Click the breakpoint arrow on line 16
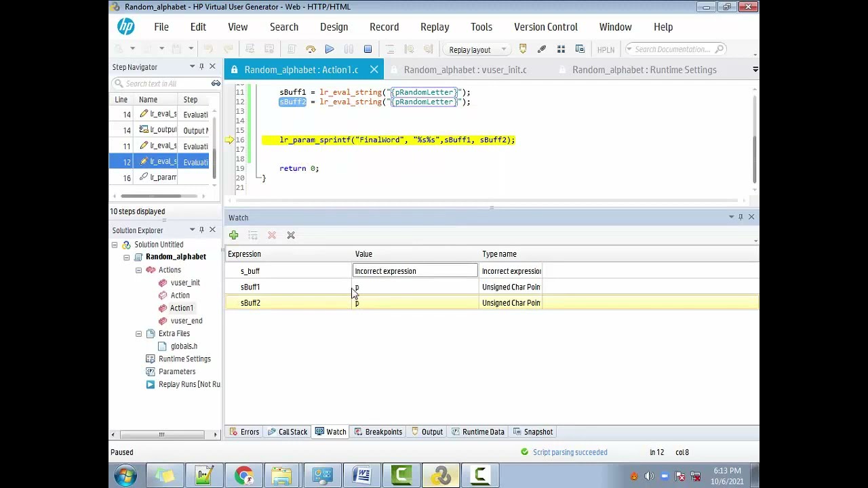 pyautogui.click(x=230, y=140)
